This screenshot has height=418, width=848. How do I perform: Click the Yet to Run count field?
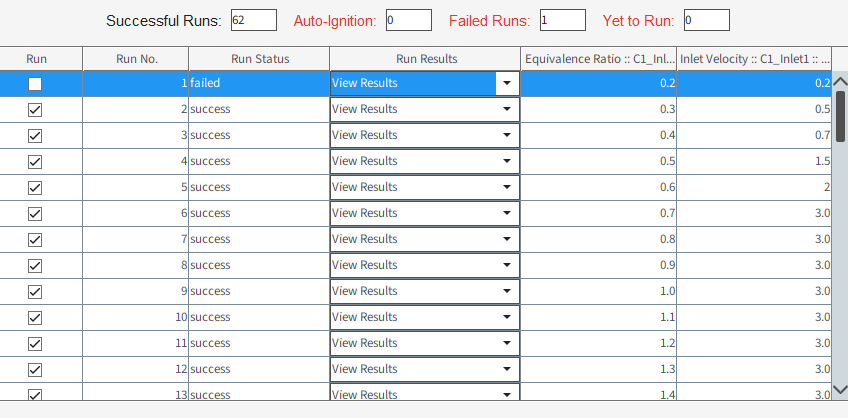tap(706, 20)
